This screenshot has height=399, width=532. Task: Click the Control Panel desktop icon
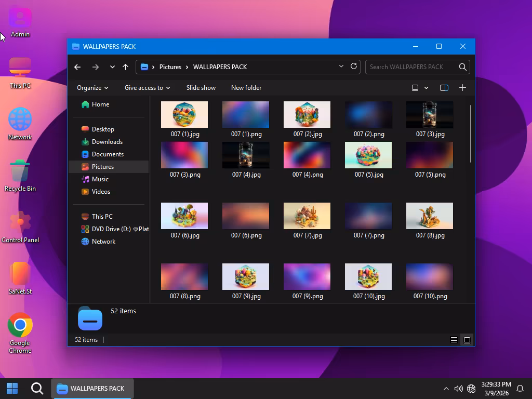[x=20, y=223]
